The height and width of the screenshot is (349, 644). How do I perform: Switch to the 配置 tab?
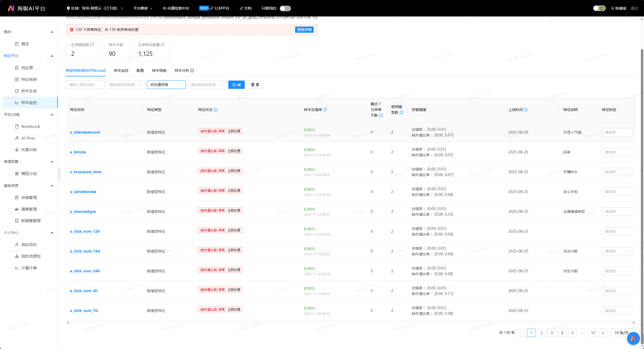point(140,71)
